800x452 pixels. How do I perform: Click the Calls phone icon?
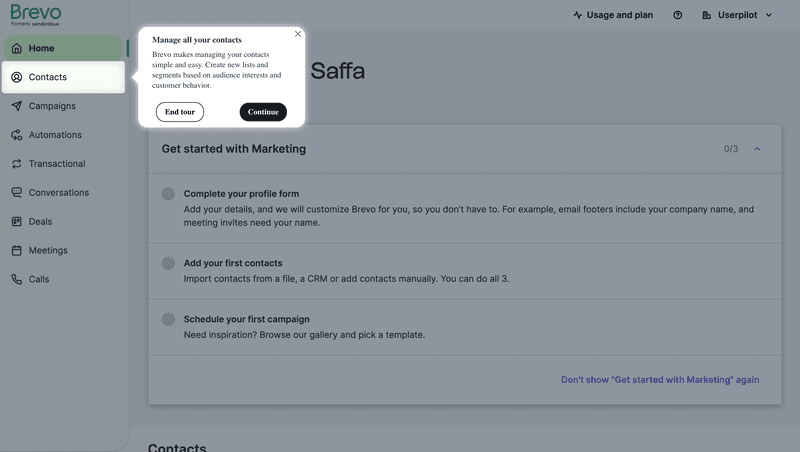16,280
